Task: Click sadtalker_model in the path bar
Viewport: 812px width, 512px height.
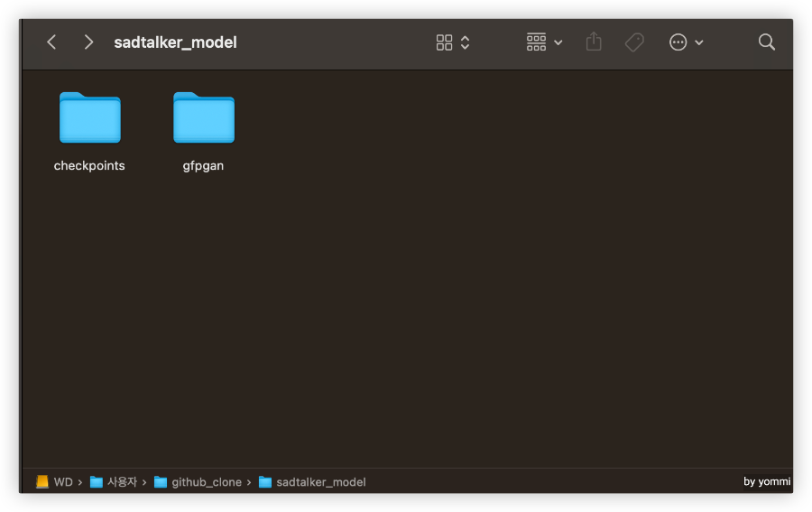Action: pyautogui.click(x=313, y=482)
